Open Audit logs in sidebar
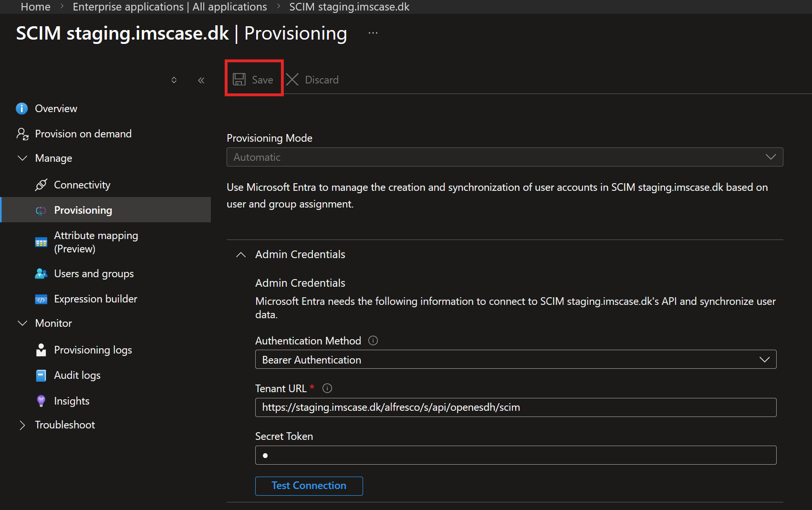Screen dimensions: 812x510 77,375
